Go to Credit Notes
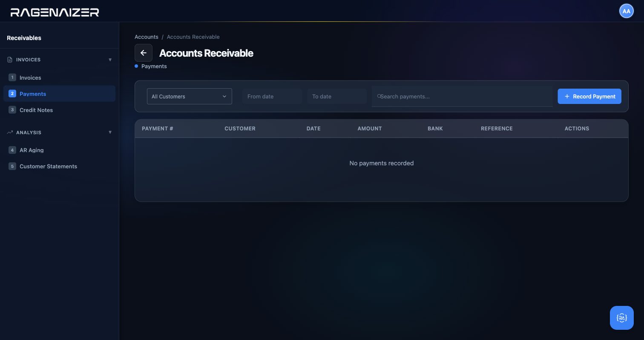 point(59,110)
